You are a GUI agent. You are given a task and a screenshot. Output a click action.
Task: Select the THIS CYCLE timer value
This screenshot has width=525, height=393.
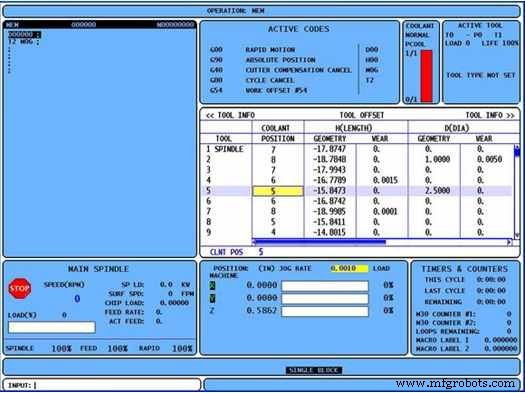point(491,280)
